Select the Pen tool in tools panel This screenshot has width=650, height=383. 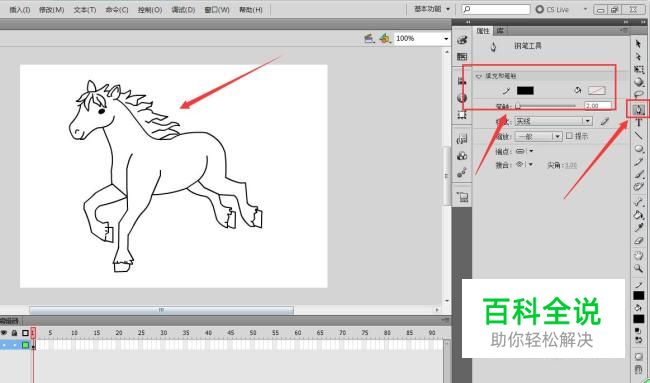pos(639,110)
